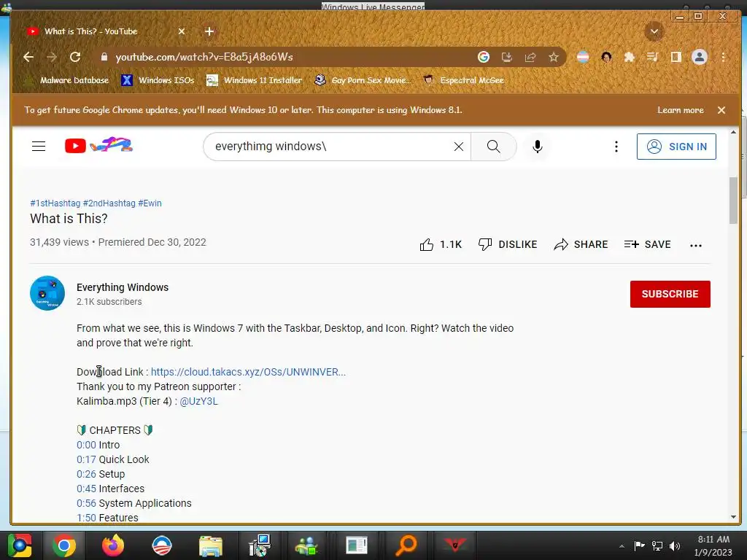
Task: Open File Explorer from the taskbar
Action: point(211,545)
